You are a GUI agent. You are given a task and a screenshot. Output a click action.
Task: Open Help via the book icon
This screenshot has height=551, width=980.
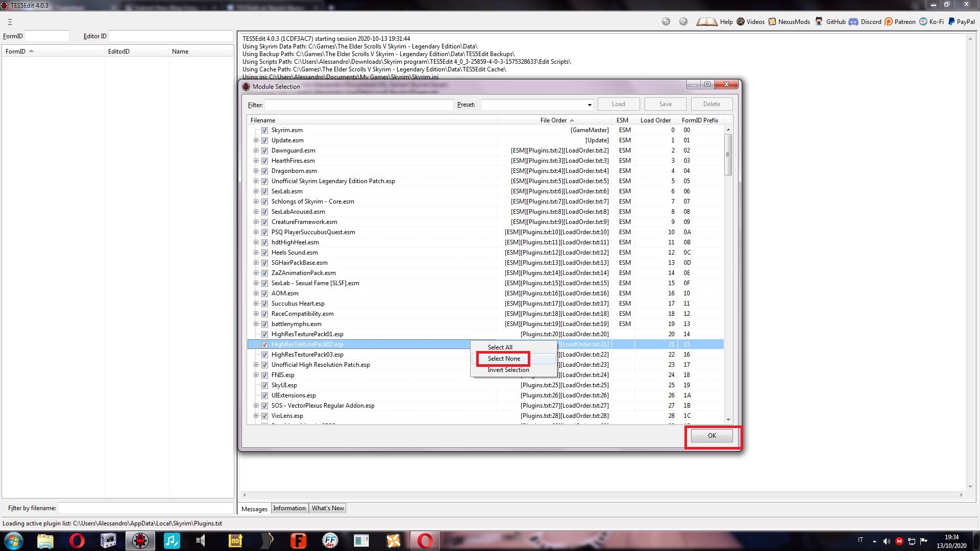pos(707,21)
